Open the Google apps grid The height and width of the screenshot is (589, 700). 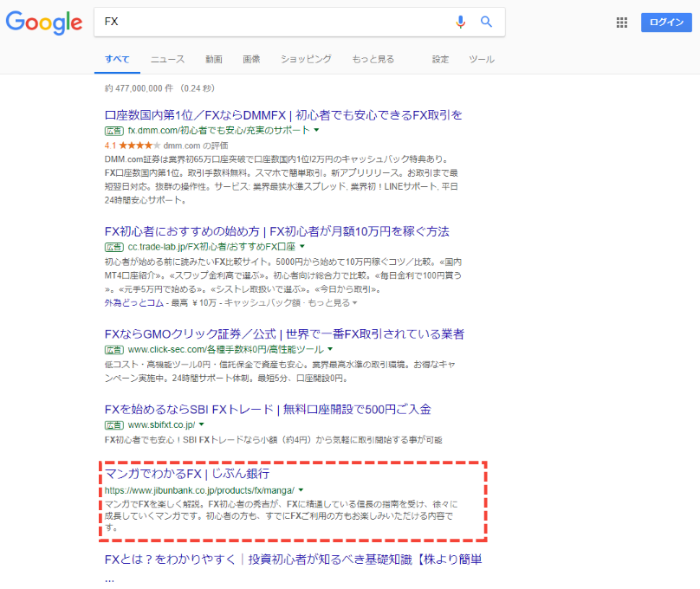622,23
